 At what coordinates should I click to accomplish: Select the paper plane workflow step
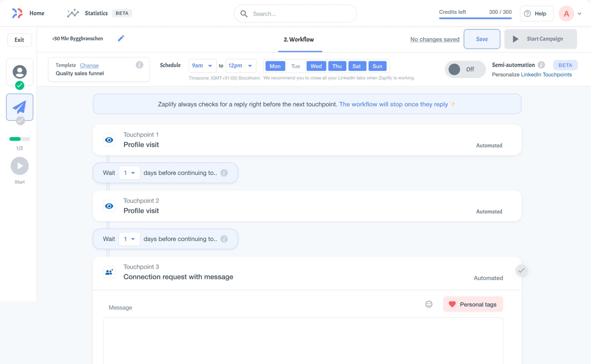[x=20, y=107]
